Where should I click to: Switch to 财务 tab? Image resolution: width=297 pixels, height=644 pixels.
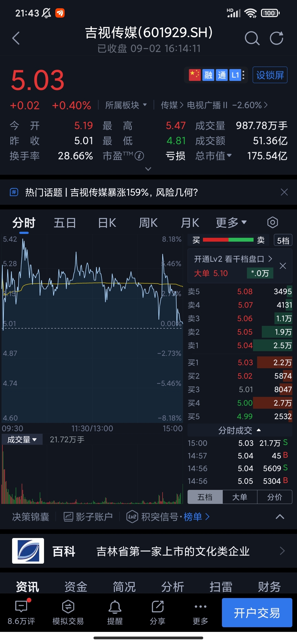coord(269,586)
